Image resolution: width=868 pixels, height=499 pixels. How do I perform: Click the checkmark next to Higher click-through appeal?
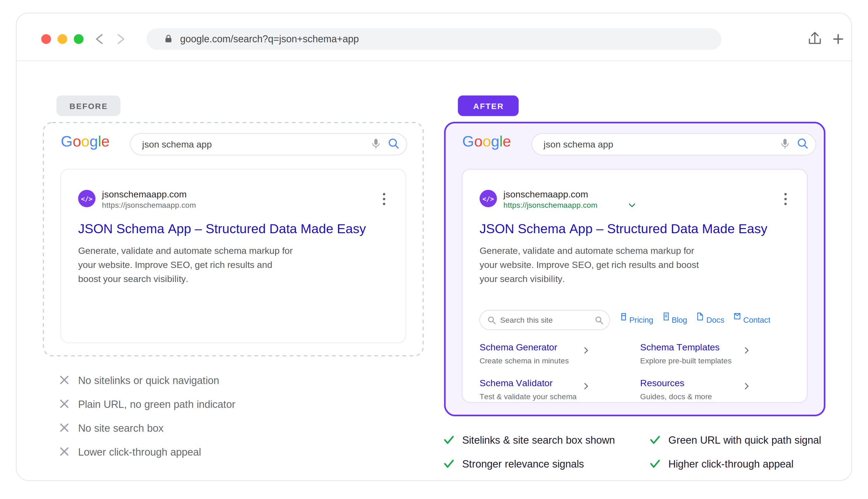(655, 464)
